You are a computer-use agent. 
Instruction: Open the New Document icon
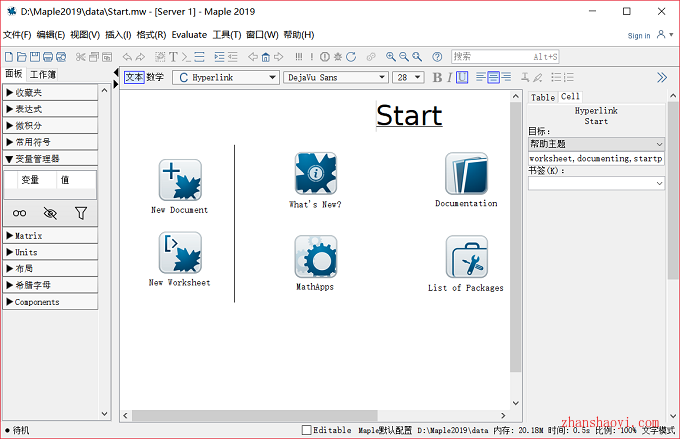180,180
